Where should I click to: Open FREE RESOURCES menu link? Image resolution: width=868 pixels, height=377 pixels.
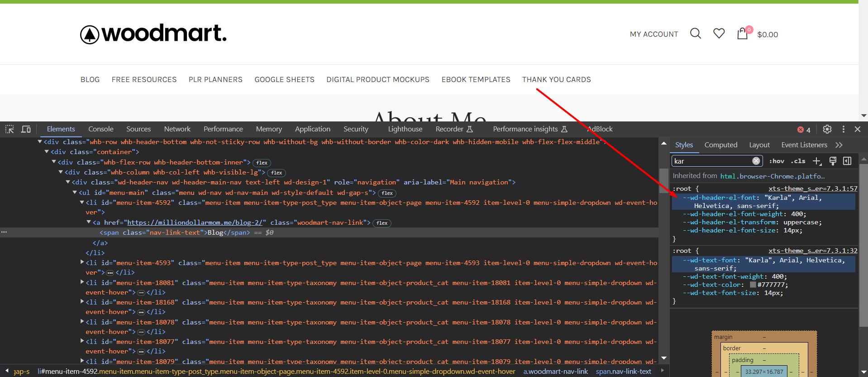click(x=144, y=80)
